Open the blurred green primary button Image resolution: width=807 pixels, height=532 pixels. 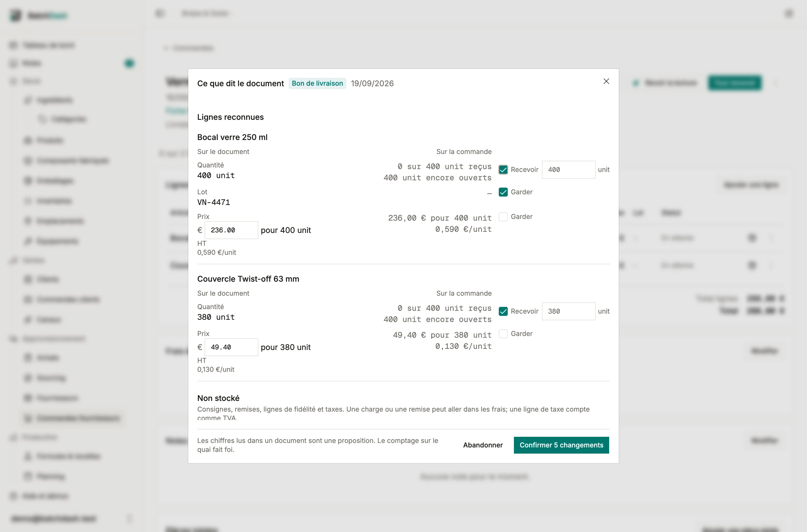735,83
